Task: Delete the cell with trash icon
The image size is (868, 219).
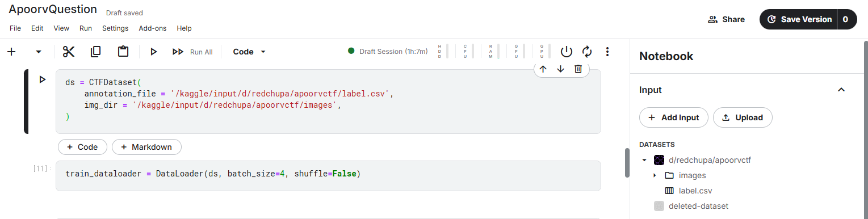Action: coord(578,69)
